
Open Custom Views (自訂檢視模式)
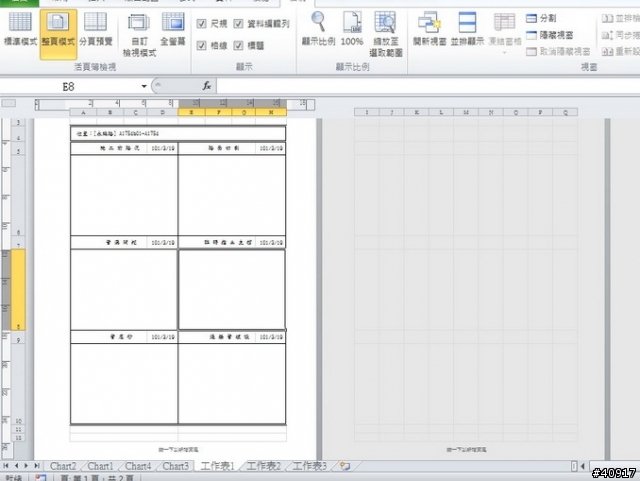138,33
